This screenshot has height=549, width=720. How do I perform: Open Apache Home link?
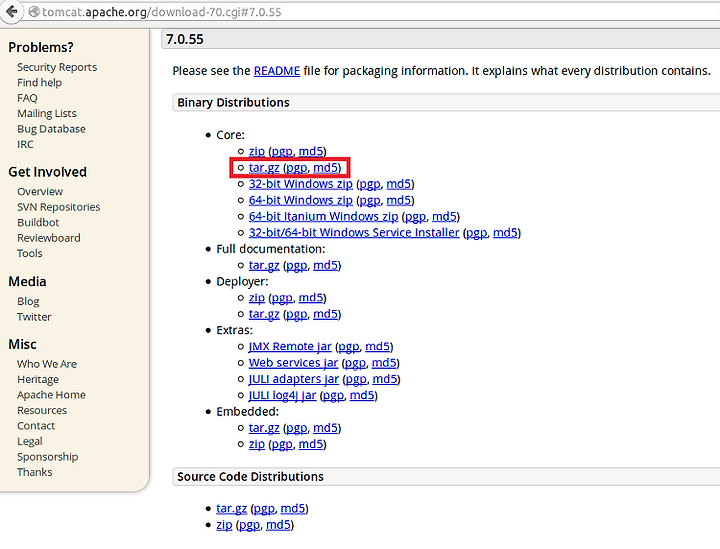[51, 395]
